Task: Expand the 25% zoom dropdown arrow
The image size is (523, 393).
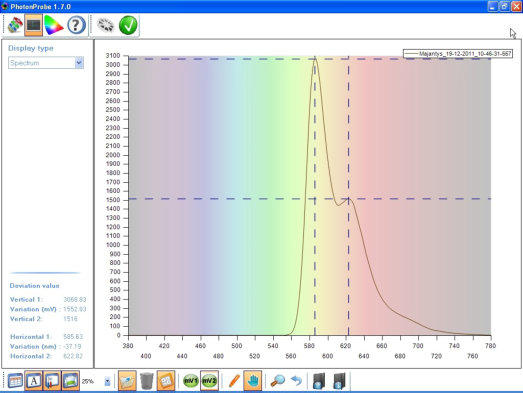Action: [107, 381]
